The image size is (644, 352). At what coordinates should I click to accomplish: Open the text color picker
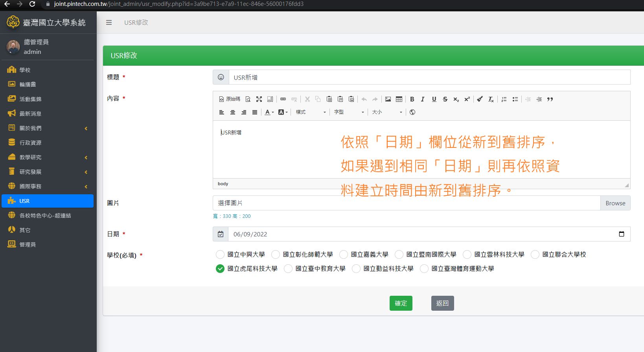pyautogui.click(x=269, y=112)
